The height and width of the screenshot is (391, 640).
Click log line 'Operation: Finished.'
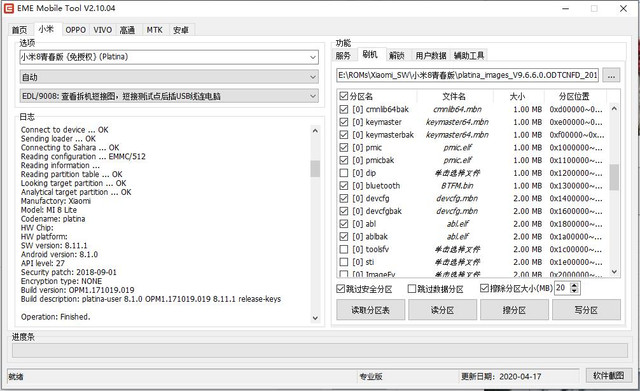coord(56,317)
